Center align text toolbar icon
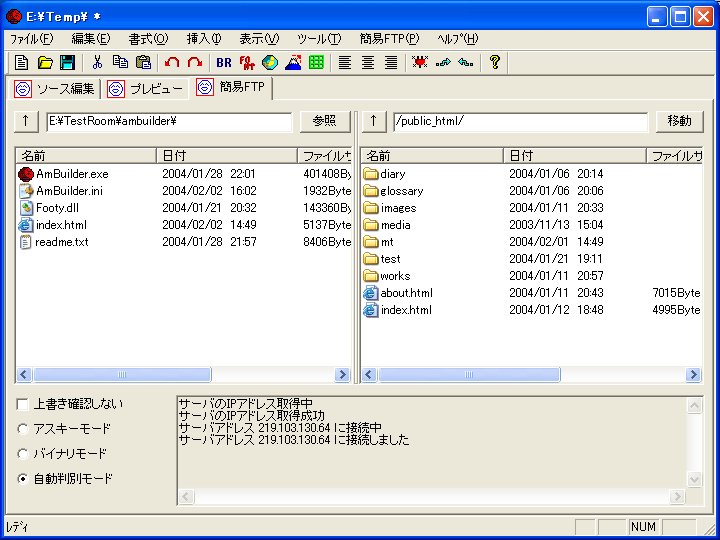Image resolution: width=720 pixels, height=540 pixels. point(368,62)
